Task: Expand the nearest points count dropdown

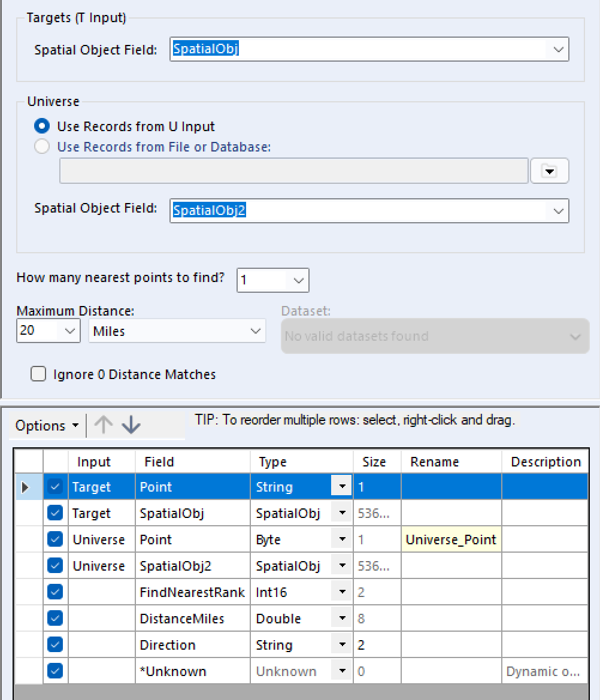Action: 298,280
